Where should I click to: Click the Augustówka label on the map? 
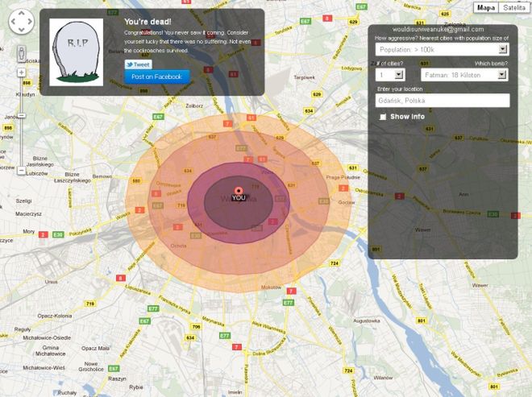click(367, 320)
